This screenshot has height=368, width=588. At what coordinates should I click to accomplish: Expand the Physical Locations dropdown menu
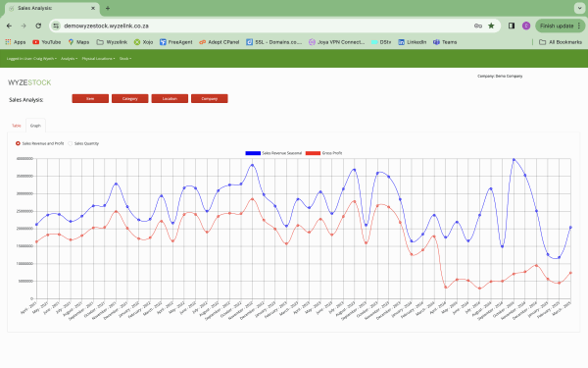pyautogui.click(x=99, y=59)
